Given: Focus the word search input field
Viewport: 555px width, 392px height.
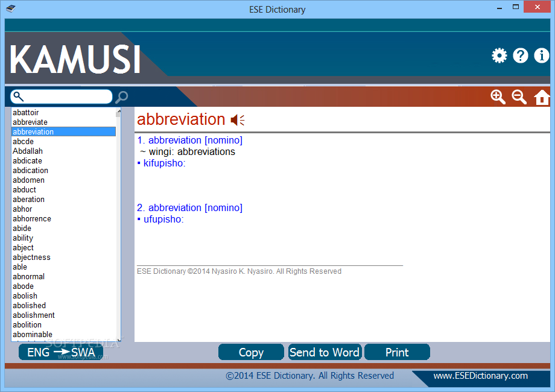Looking at the screenshot, I should pyautogui.click(x=62, y=96).
